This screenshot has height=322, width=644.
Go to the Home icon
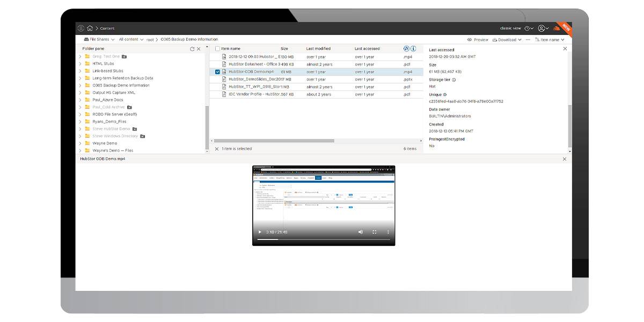[90, 28]
